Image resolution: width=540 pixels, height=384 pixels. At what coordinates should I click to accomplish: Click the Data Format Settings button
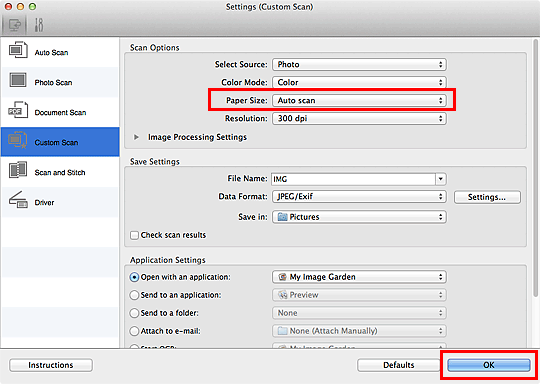point(487,197)
